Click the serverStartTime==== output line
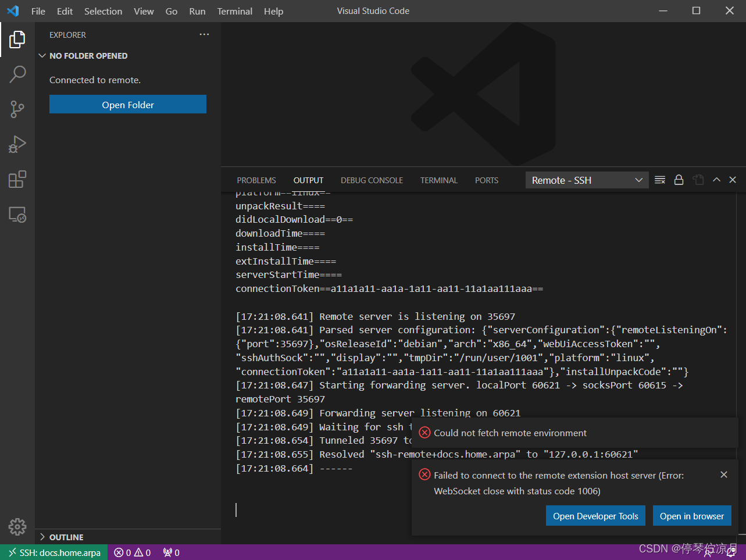This screenshot has height=560, width=746. pyautogui.click(x=288, y=274)
